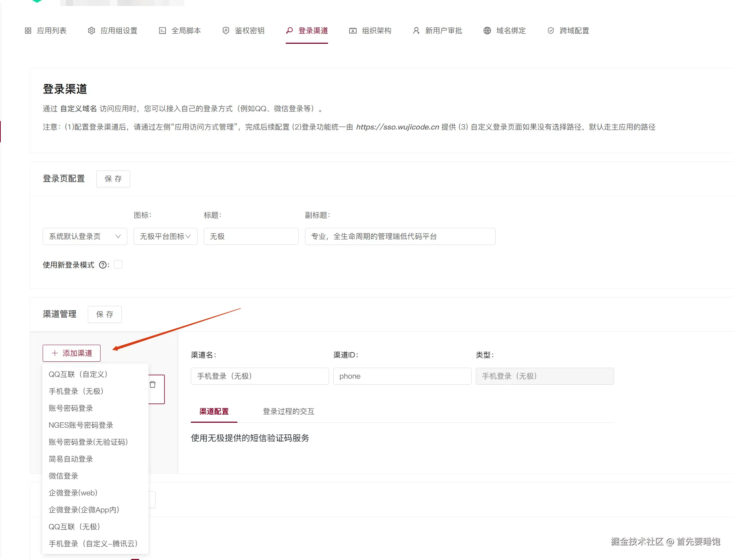Open the 无极平台图标 icon dropdown

[x=165, y=236]
